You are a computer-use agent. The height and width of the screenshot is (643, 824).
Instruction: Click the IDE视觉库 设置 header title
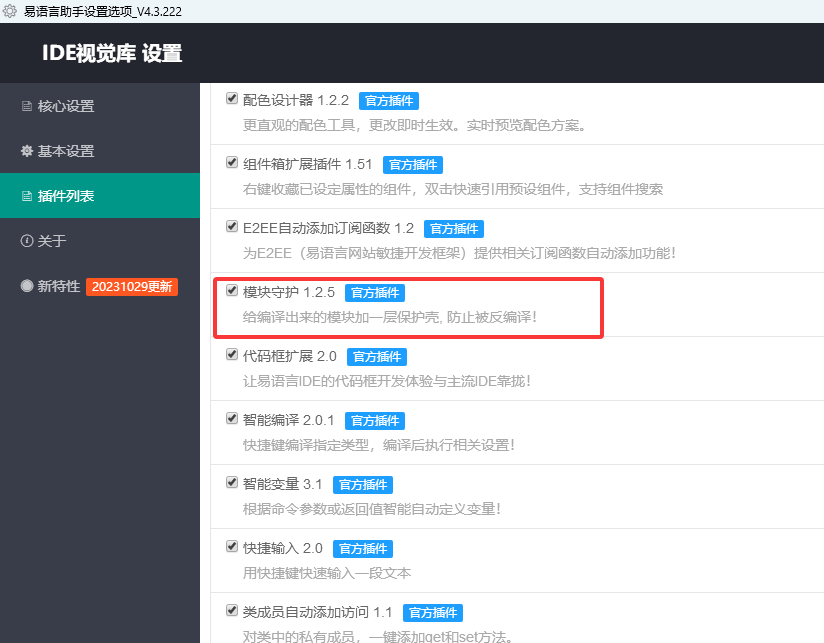click(x=112, y=53)
